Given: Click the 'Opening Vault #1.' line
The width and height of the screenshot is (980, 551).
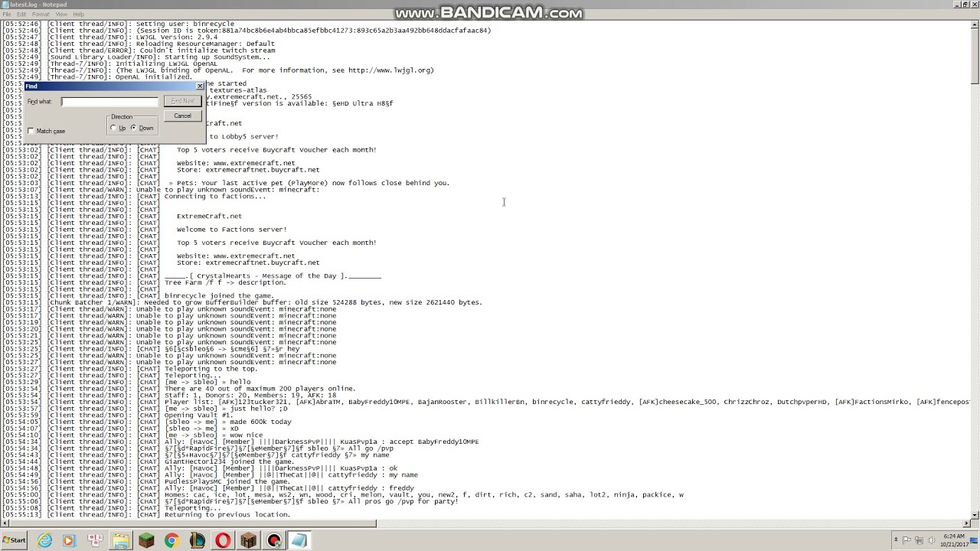Looking at the screenshot, I should point(199,415).
